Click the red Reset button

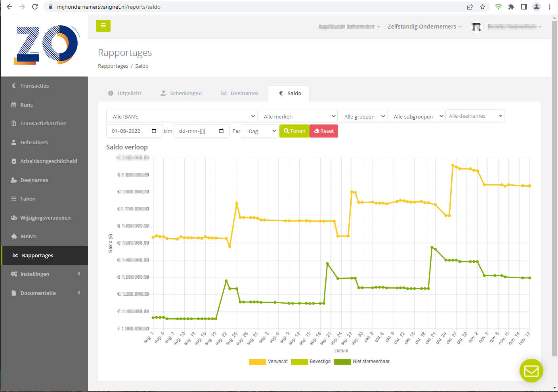point(324,131)
